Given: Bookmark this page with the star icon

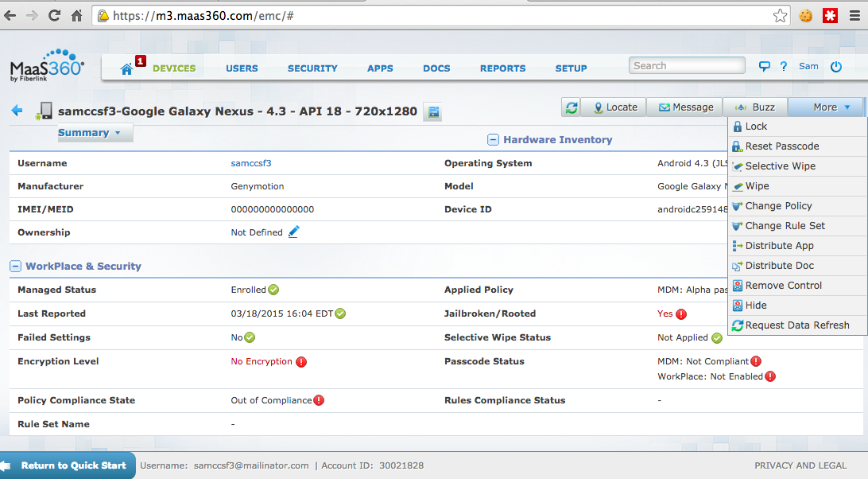Looking at the screenshot, I should tap(780, 16).
